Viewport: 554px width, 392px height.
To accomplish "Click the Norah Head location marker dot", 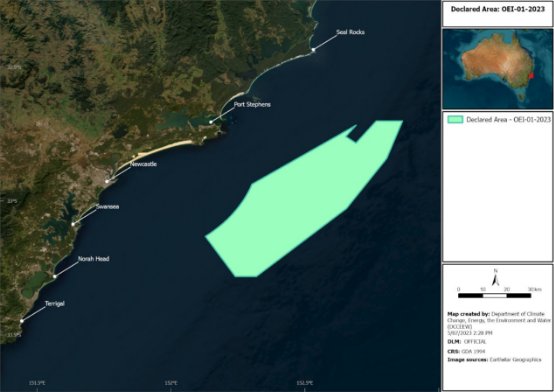I will tap(55, 276).
